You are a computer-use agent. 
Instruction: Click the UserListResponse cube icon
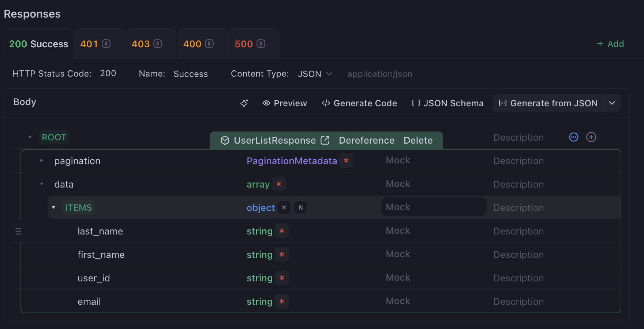pos(225,140)
